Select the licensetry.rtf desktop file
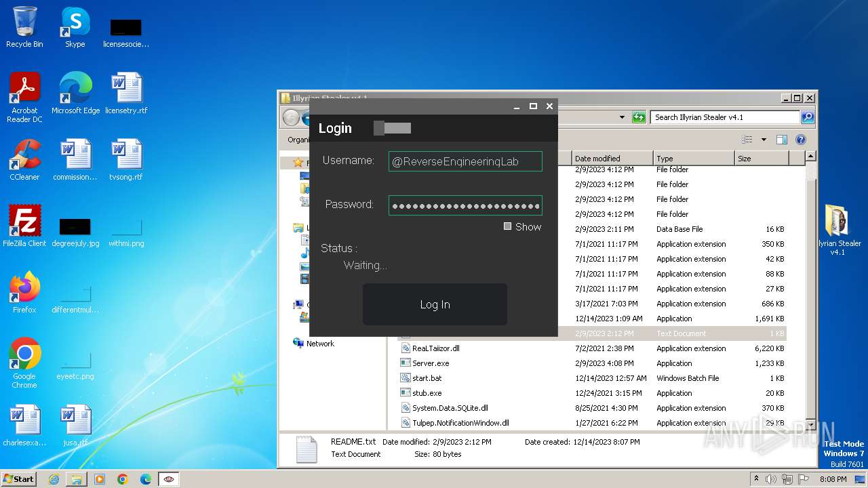Image resolution: width=868 pixels, height=488 pixels. [x=126, y=94]
